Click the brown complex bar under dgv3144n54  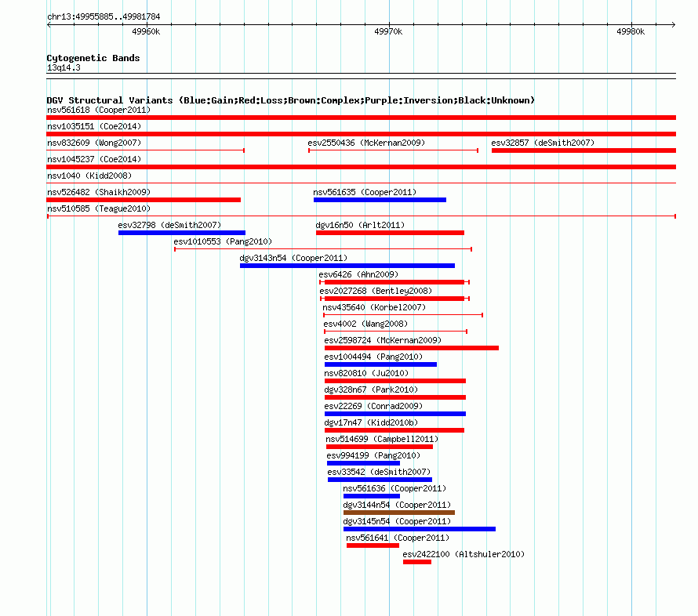point(399,513)
